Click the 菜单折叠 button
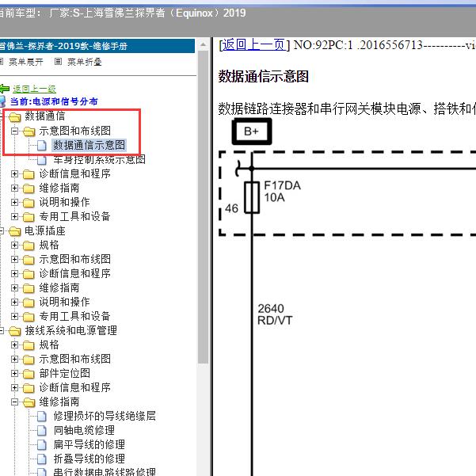 (84, 62)
